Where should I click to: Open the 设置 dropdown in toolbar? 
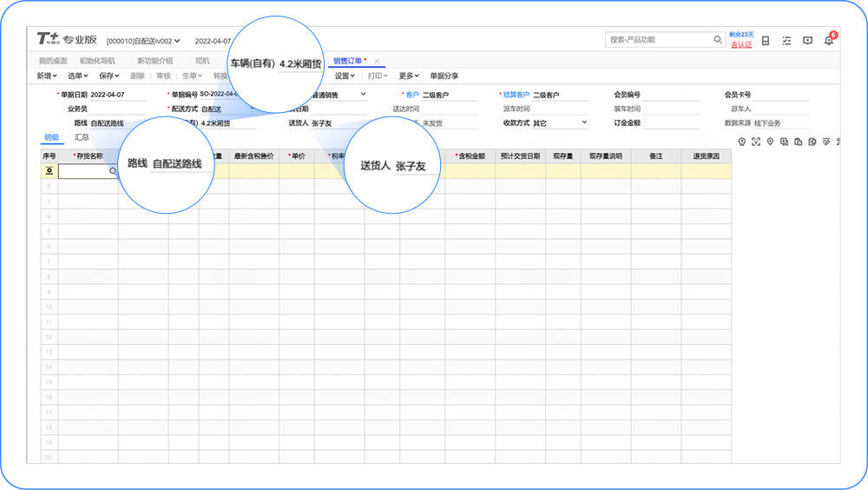click(x=345, y=76)
